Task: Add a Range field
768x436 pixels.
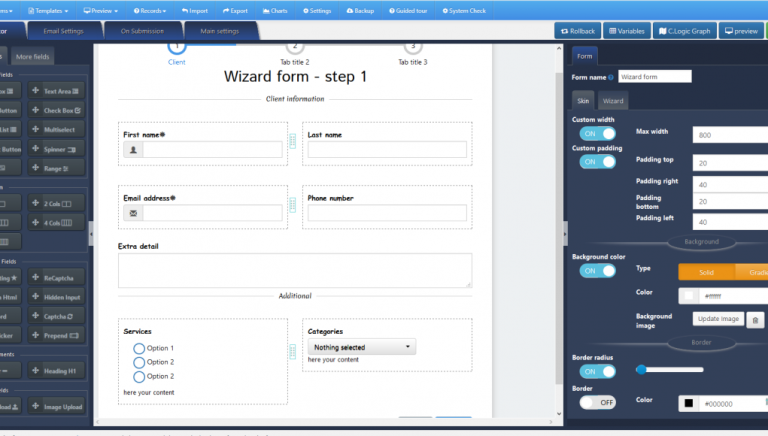Action: coord(56,168)
